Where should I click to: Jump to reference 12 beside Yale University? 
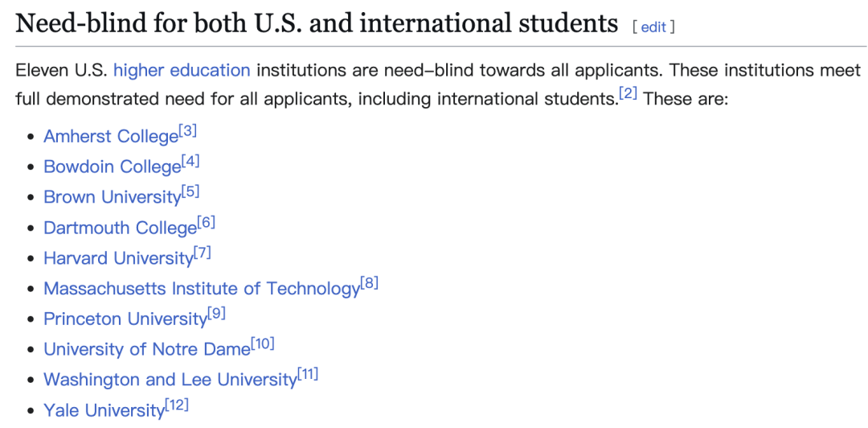pos(177,405)
